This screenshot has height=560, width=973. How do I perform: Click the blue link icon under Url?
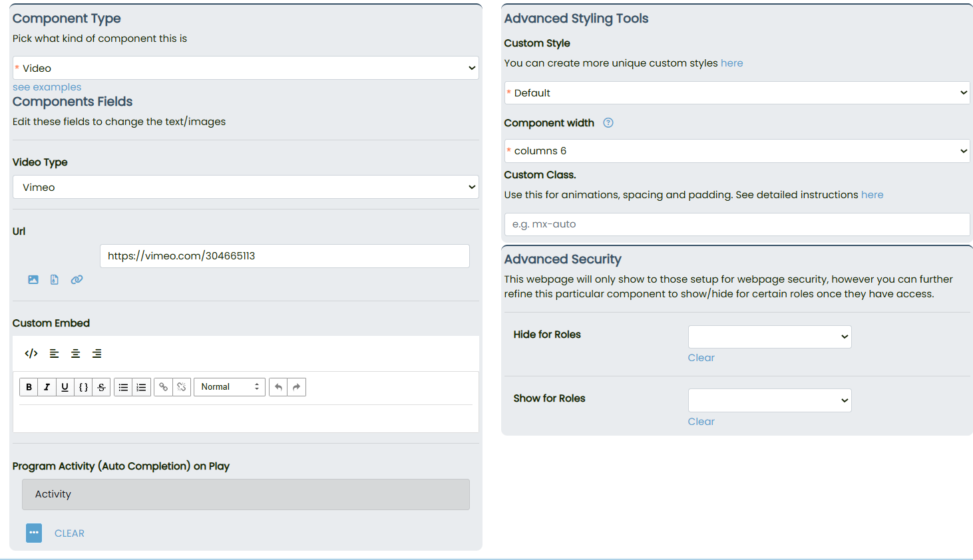77,280
